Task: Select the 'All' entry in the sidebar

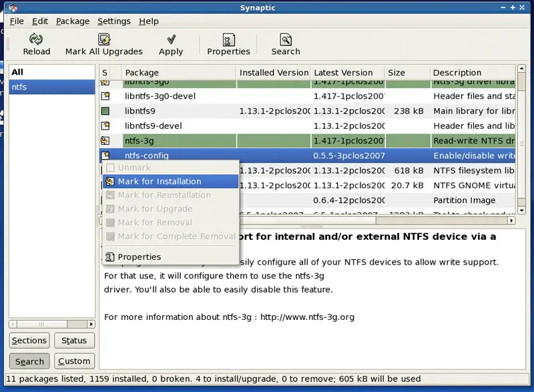Action: pyautogui.click(x=17, y=72)
